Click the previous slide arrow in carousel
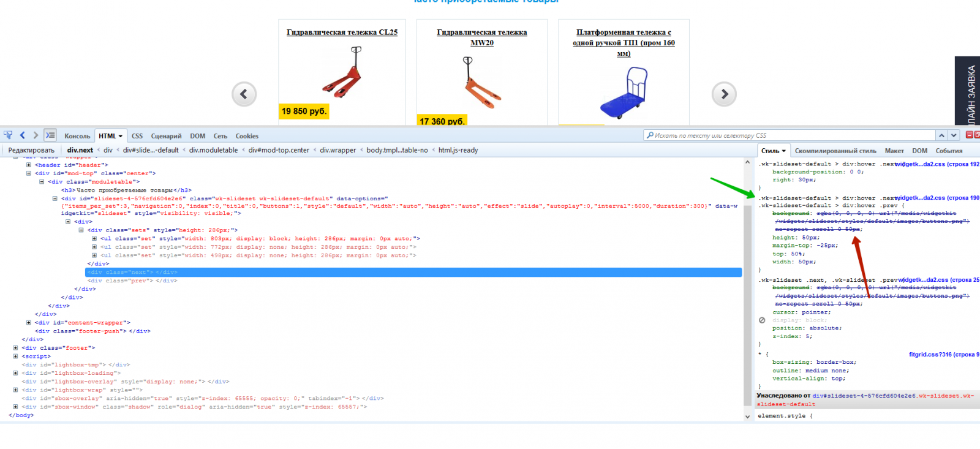The width and height of the screenshot is (980, 449). [244, 94]
